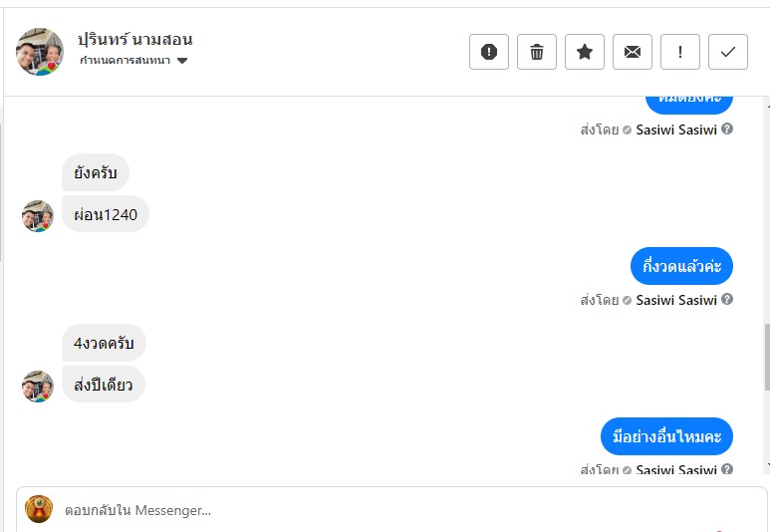Mark conversation unread with the envelope icon

point(633,52)
